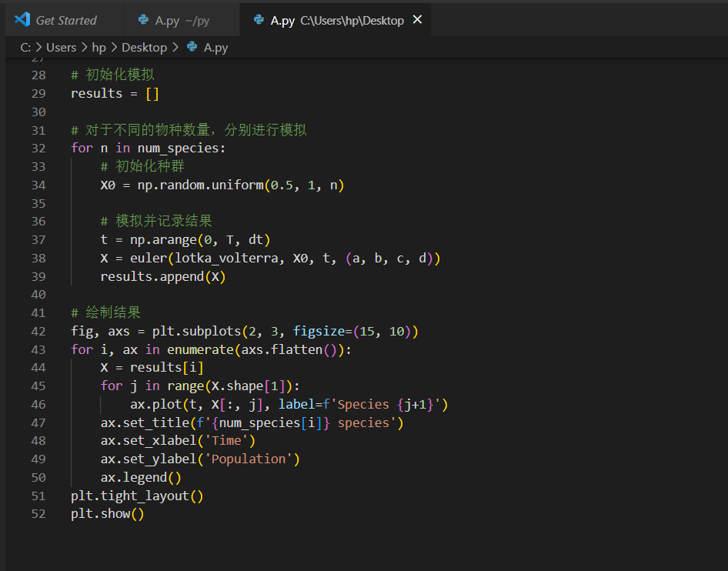Click the 'figsize' keyword argument
Viewport: 728px width, 571px height.
[x=319, y=332]
